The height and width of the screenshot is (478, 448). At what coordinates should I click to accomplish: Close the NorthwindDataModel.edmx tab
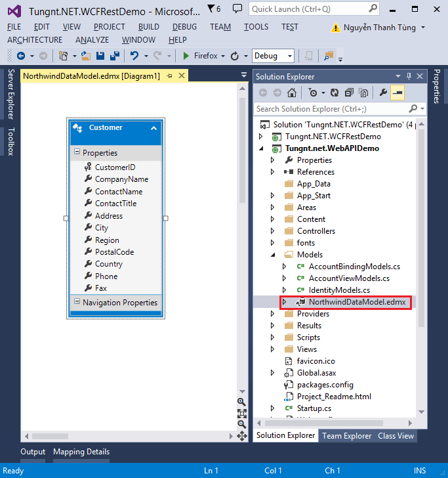182,76
